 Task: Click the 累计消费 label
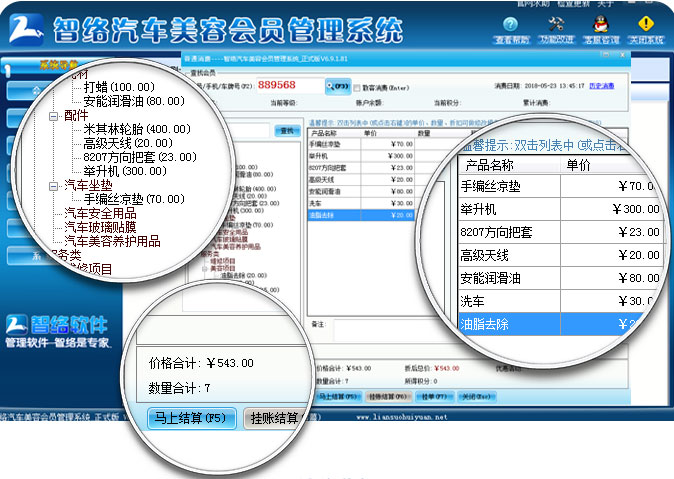click(x=536, y=103)
